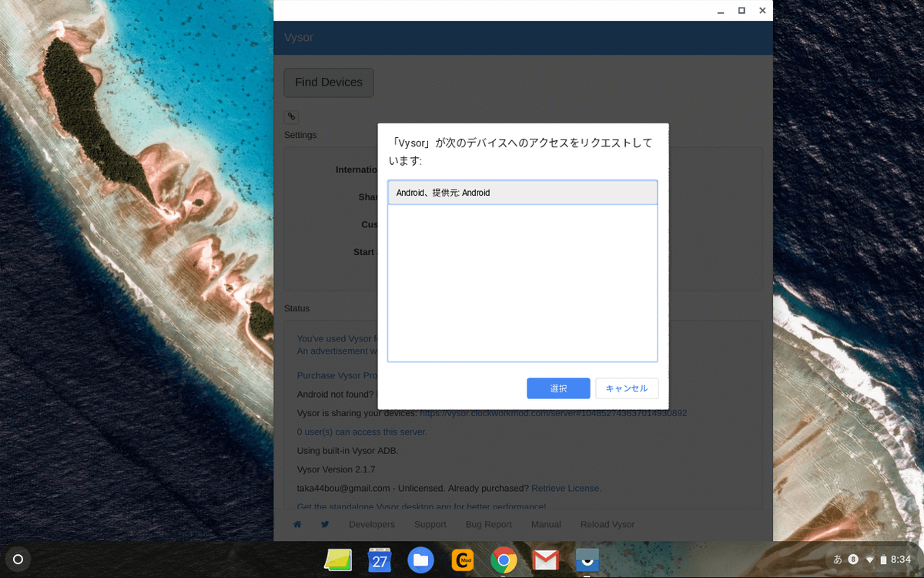Click the Vysor title in app header
This screenshot has height=578, width=924.
tap(299, 38)
